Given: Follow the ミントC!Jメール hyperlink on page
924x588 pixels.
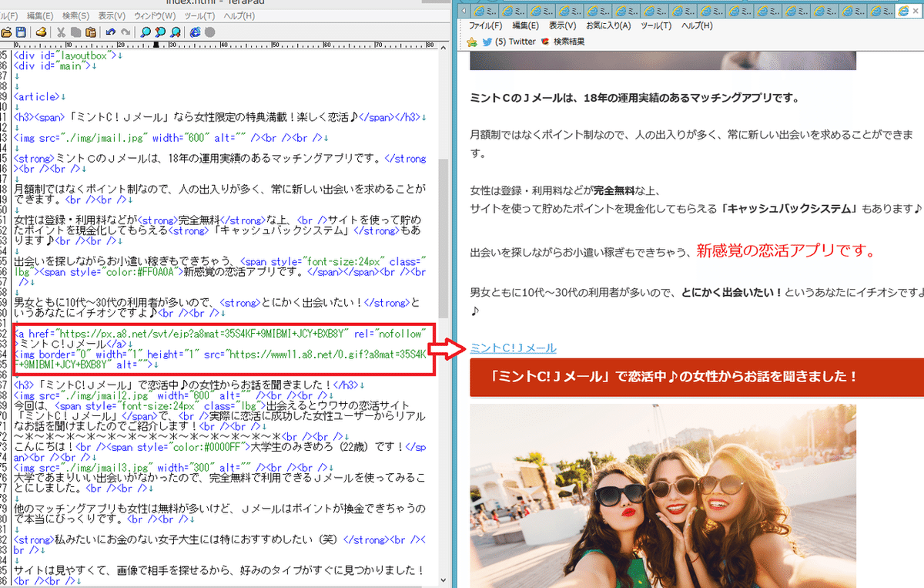Looking at the screenshot, I should point(513,348).
